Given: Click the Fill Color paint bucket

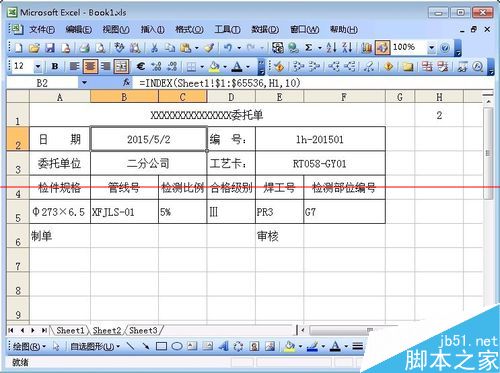Looking at the screenshot, I should [215, 67].
